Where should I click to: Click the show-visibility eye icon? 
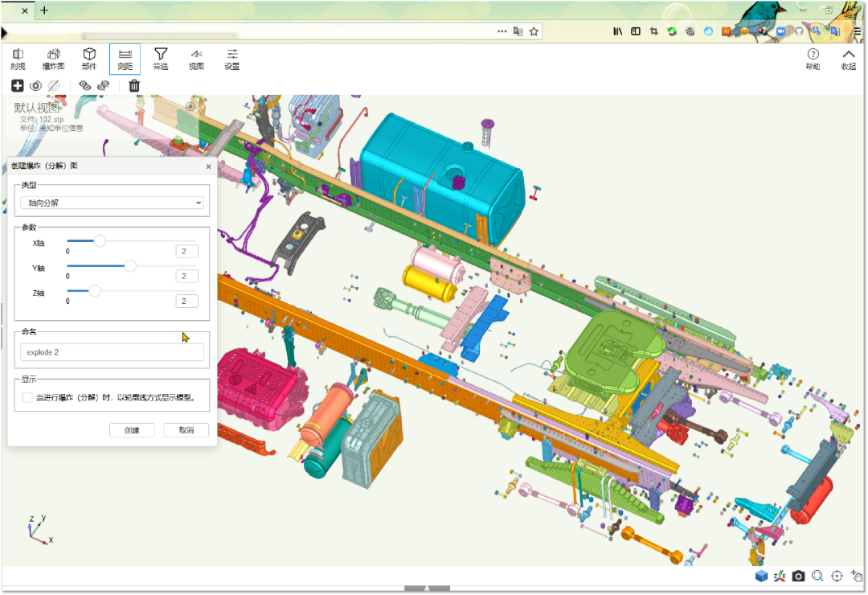[x=35, y=86]
